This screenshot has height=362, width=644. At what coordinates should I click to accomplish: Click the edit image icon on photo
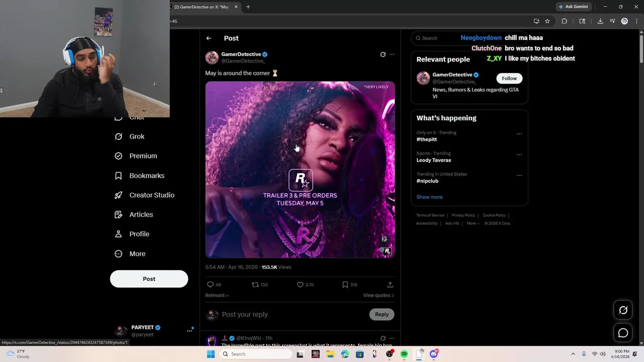pyautogui.click(x=384, y=239)
